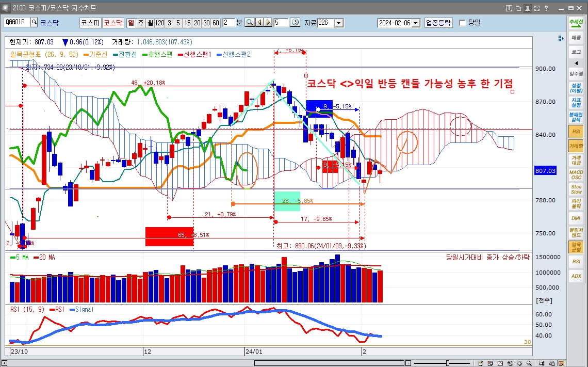Toggle the 거래량 volume indicator
Screen dimensions: 588x367
[x=576, y=146]
